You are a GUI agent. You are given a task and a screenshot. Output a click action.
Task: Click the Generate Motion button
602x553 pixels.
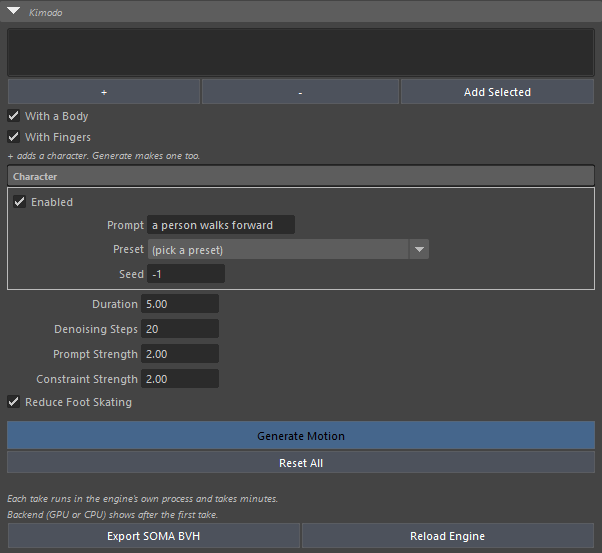click(301, 435)
